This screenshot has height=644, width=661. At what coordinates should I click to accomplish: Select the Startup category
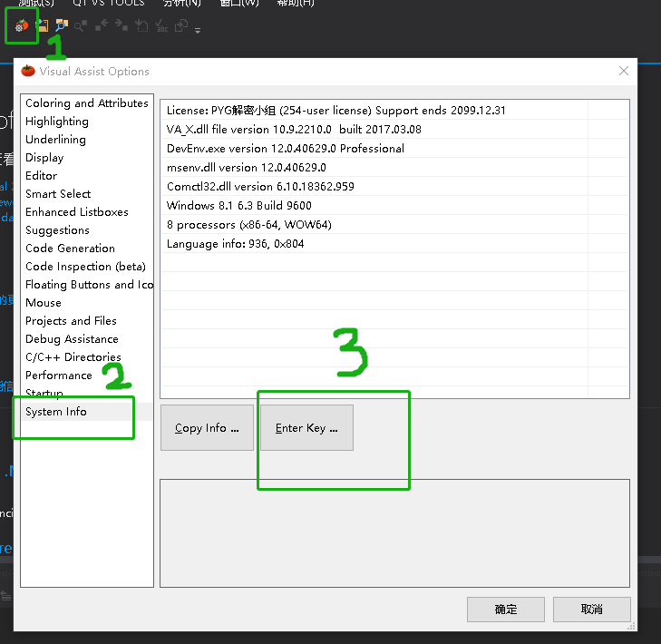[x=87, y=394]
